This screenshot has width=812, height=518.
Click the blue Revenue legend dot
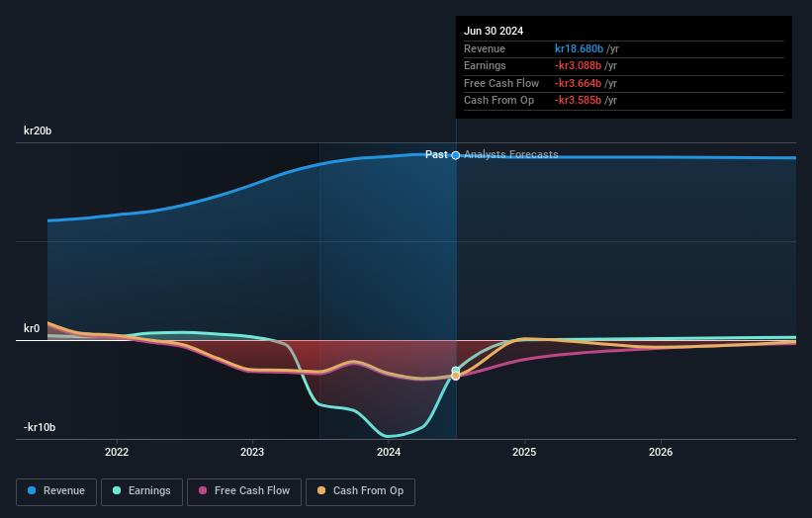coord(32,490)
